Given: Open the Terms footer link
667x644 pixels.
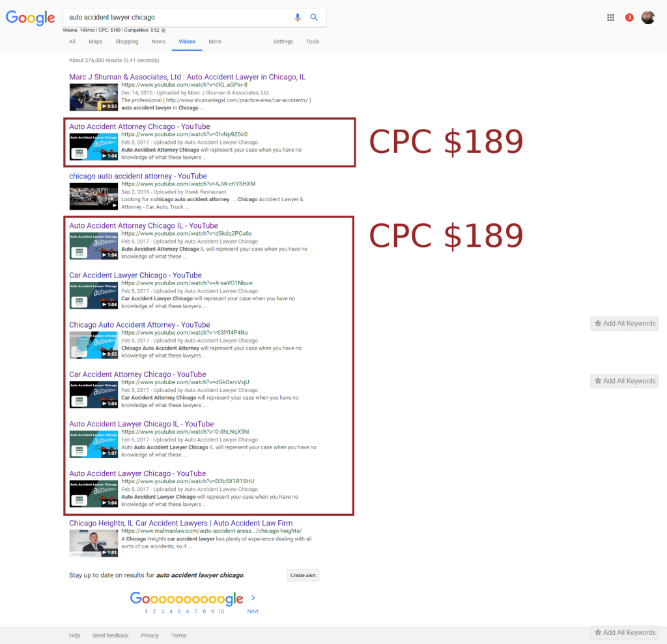Looking at the screenshot, I should [x=178, y=636].
